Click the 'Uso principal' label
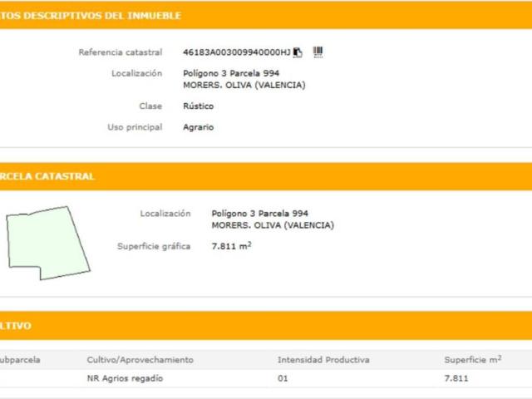This screenshot has height=399, width=532. (x=135, y=127)
